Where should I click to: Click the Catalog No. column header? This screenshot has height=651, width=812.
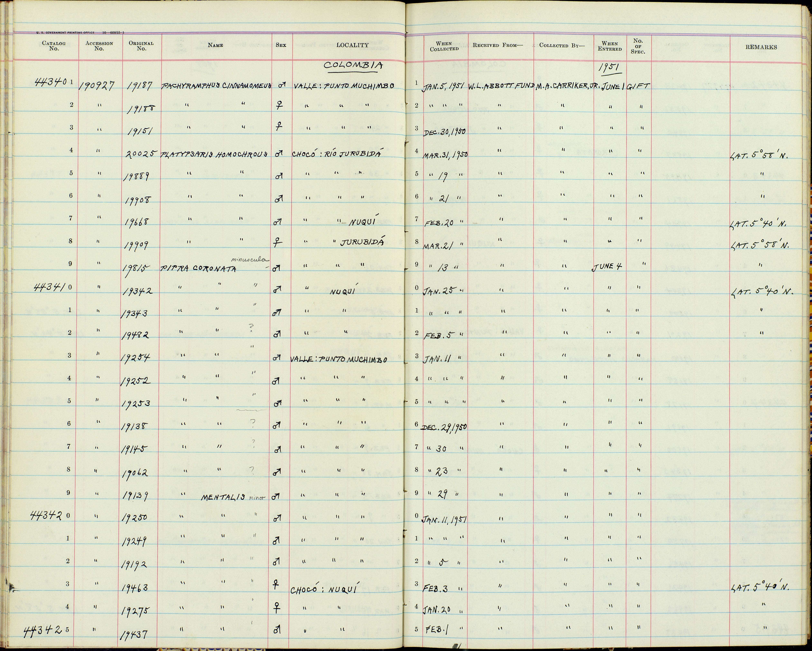pos(54,46)
